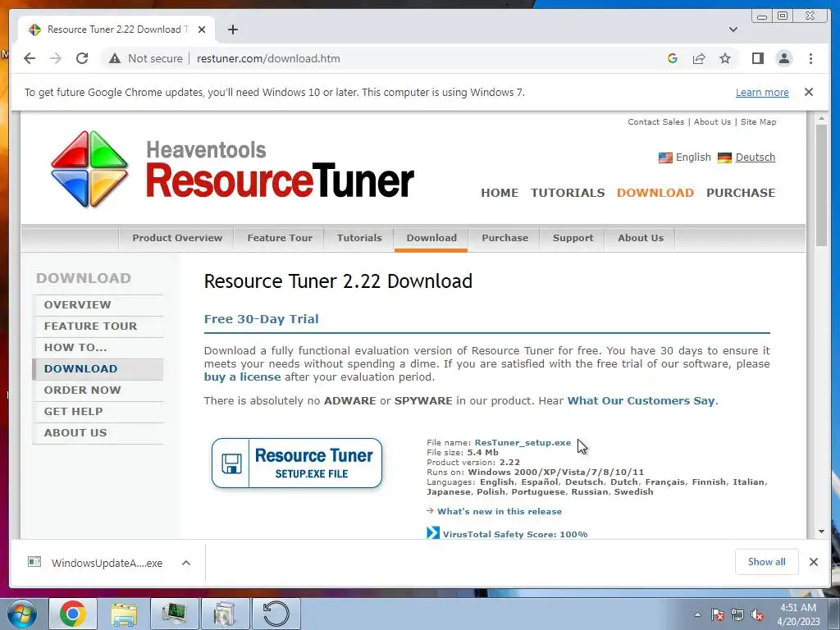The height and width of the screenshot is (630, 840).
Task: Bookmark this page with the star
Action: [725, 58]
